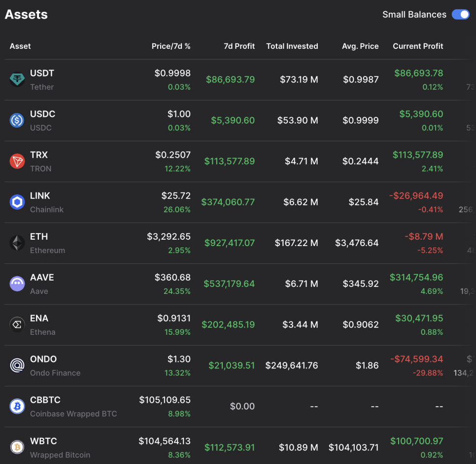The image size is (476, 464).
Task: Click the TRX total invested $4.71 M
Action: click(302, 161)
